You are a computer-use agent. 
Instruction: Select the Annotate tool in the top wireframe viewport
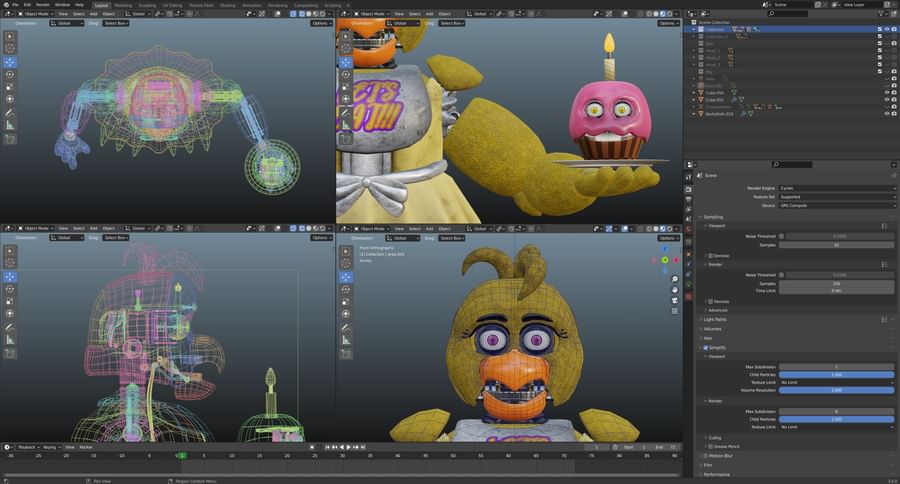click(10, 113)
